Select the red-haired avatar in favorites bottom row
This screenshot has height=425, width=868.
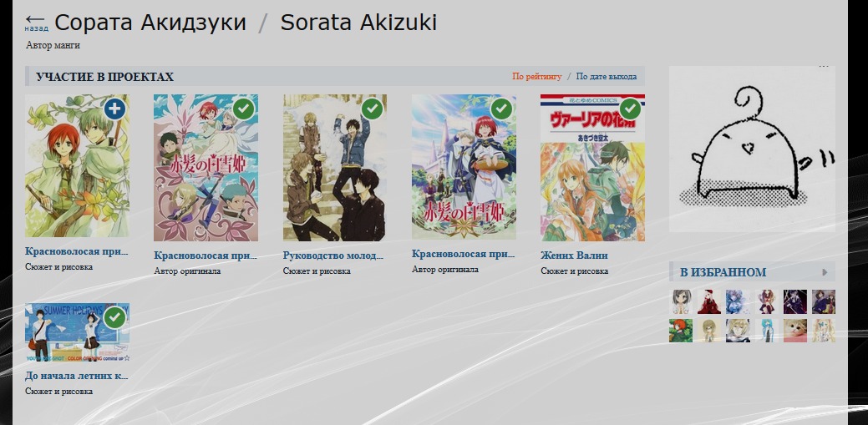tap(680, 331)
